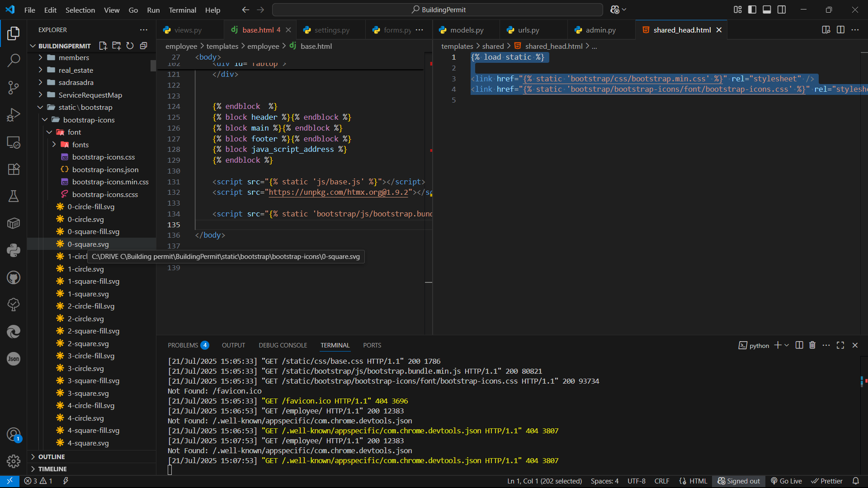The image size is (868, 488).
Task: Open the Extensions view
Action: (x=14, y=169)
